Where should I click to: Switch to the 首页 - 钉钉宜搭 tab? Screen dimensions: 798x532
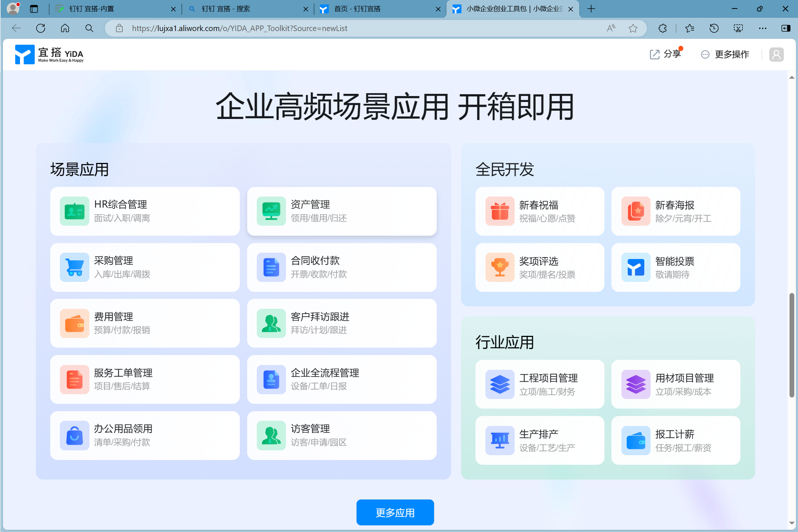tap(381, 9)
